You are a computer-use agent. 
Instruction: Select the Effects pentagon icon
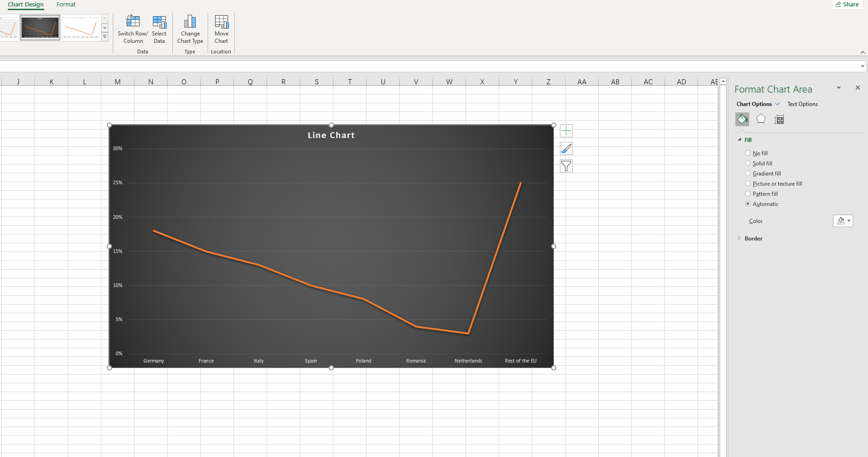tap(761, 119)
